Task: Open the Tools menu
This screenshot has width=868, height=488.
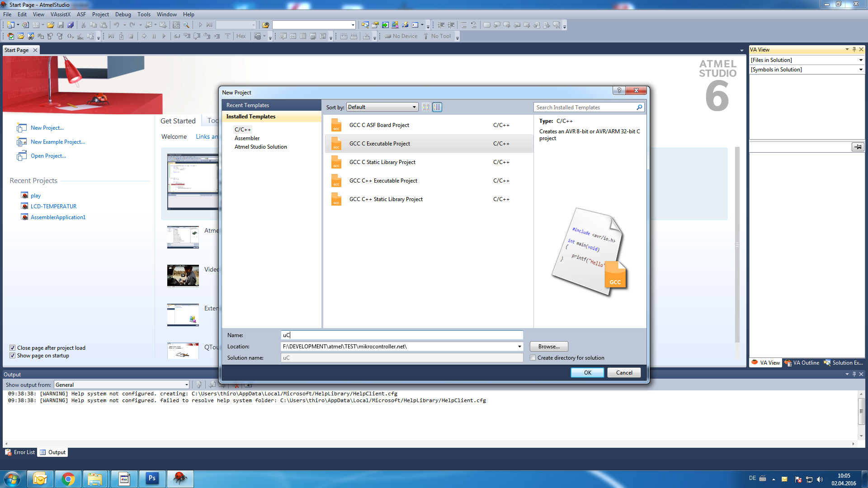Action: [144, 14]
